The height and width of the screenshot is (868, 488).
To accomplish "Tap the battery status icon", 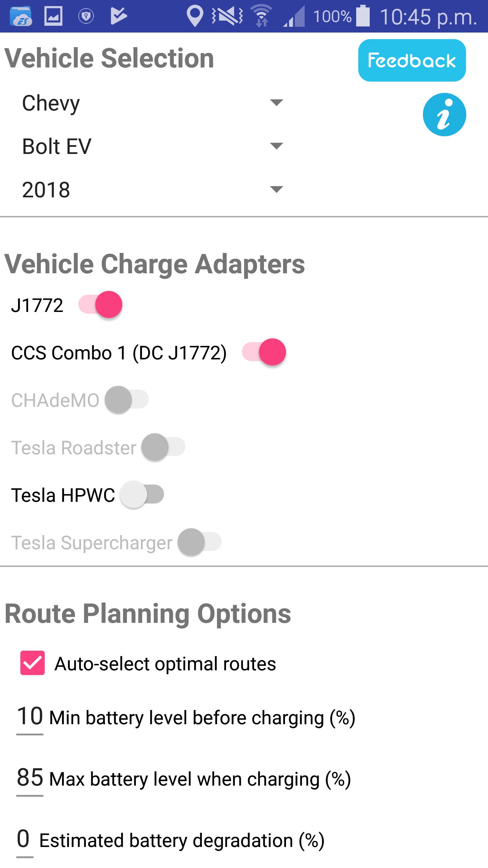I will pos(363,16).
